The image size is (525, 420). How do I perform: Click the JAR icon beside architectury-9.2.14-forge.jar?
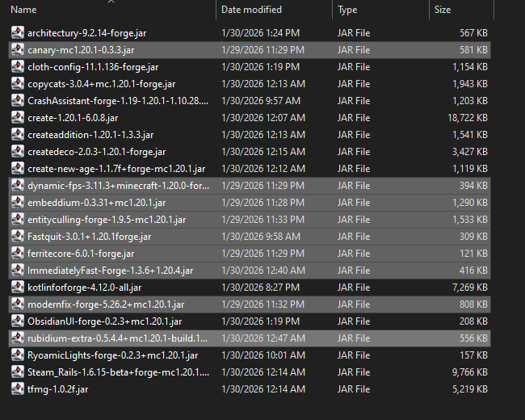tap(18, 33)
